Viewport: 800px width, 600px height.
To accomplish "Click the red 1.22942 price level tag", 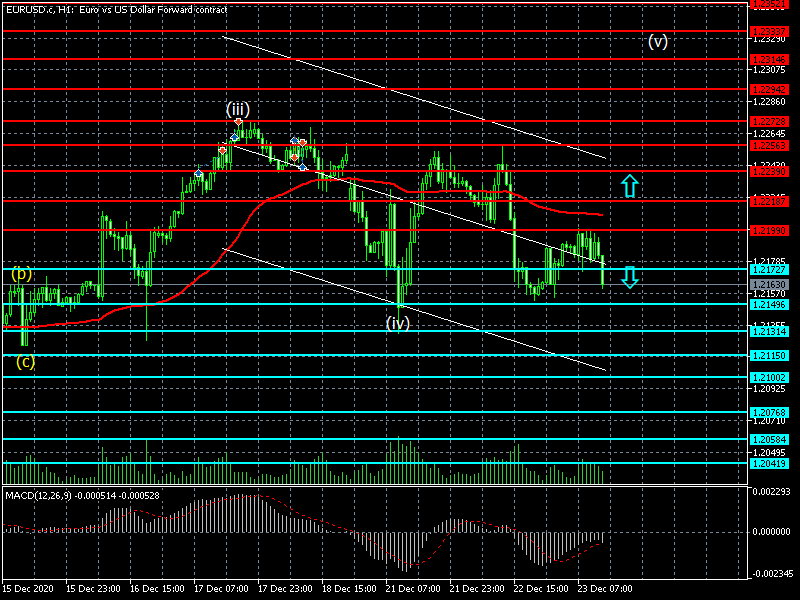I will point(769,90).
